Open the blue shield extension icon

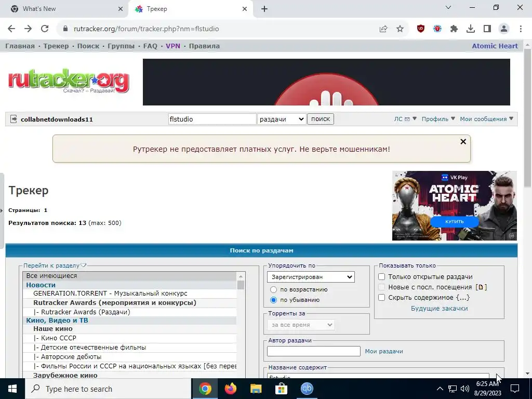[437, 29]
